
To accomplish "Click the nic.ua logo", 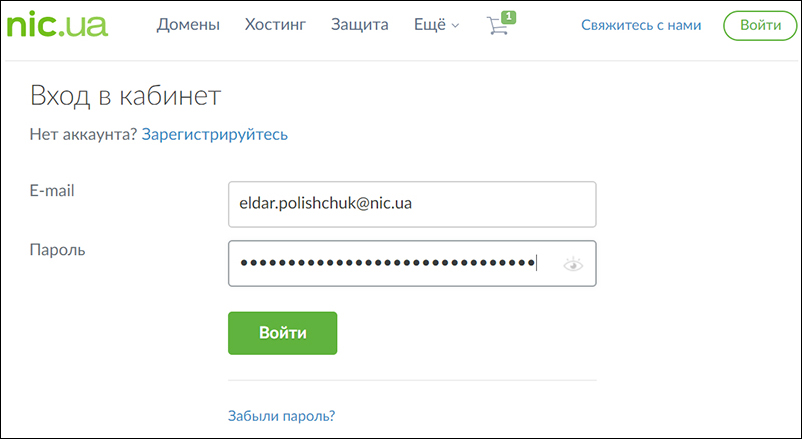I will pyautogui.click(x=56, y=24).
